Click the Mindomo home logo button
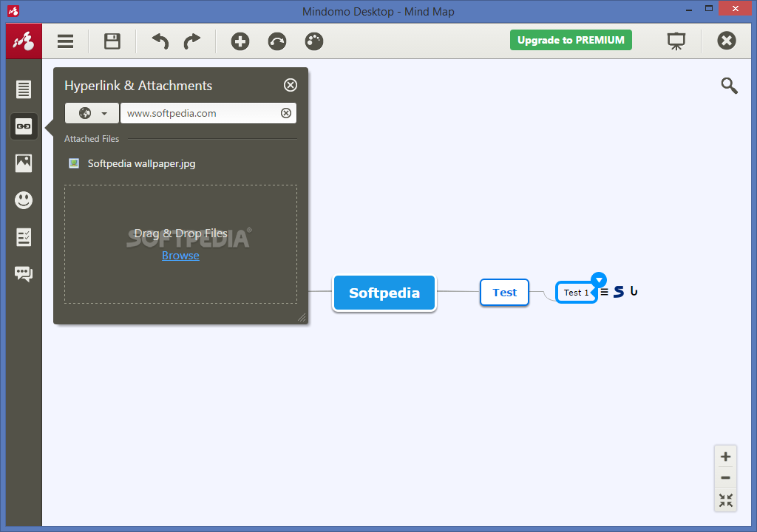This screenshot has height=532, width=757. tap(24, 41)
